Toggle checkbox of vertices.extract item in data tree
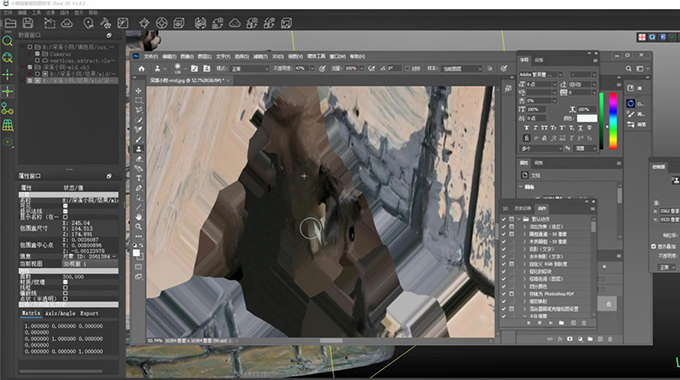The height and width of the screenshot is (380, 680). tap(37, 61)
